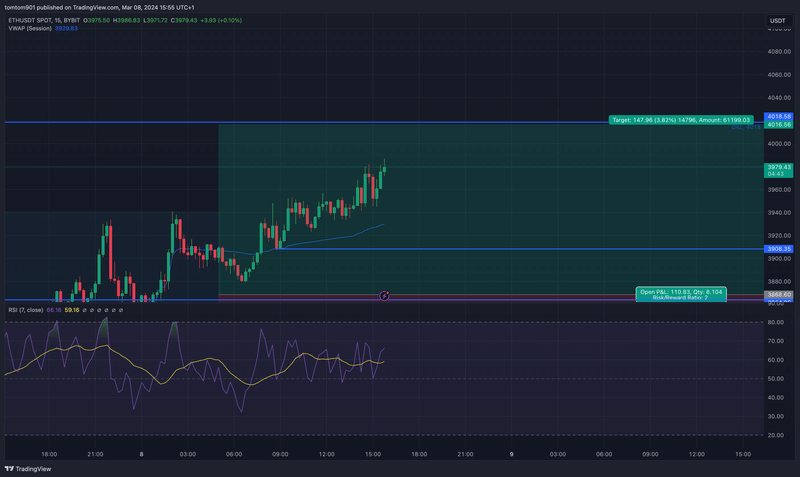Click the 4040.00 price axis label
Viewport: 800px width, 477px height.
[779, 97]
